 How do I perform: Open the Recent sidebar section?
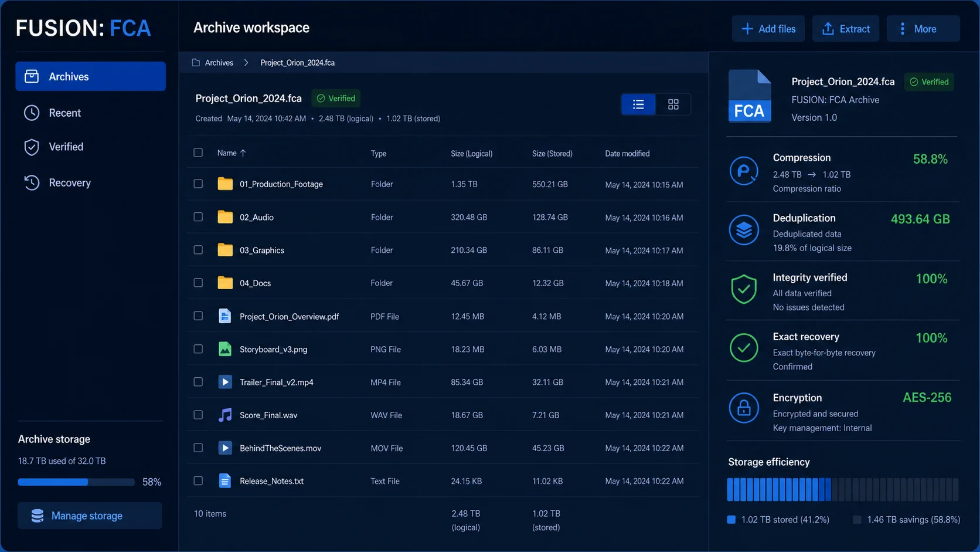(x=90, y=113)
